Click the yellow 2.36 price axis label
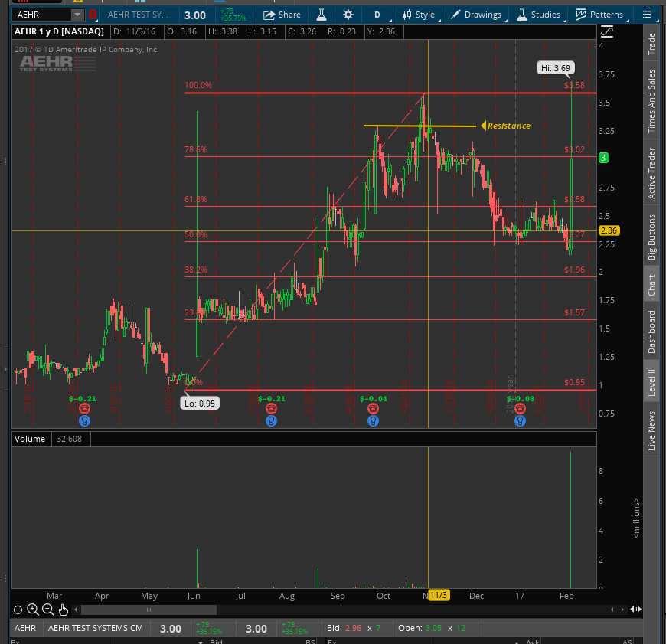Viewport: 666px width, 644px height. point(609,230)
